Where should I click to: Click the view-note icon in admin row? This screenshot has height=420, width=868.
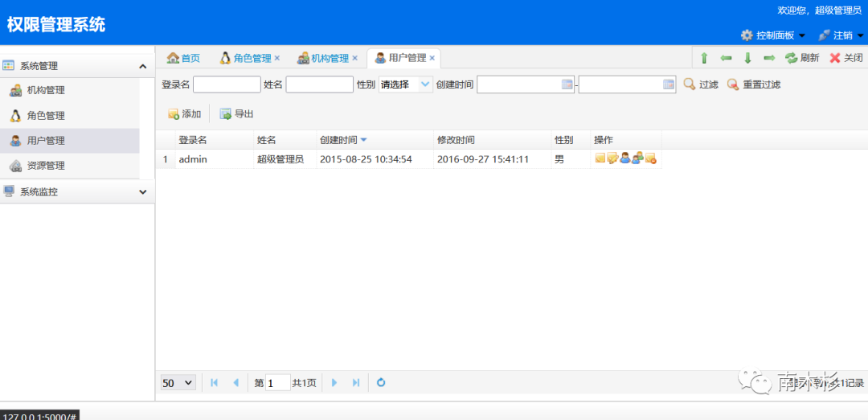click(600, 159)
